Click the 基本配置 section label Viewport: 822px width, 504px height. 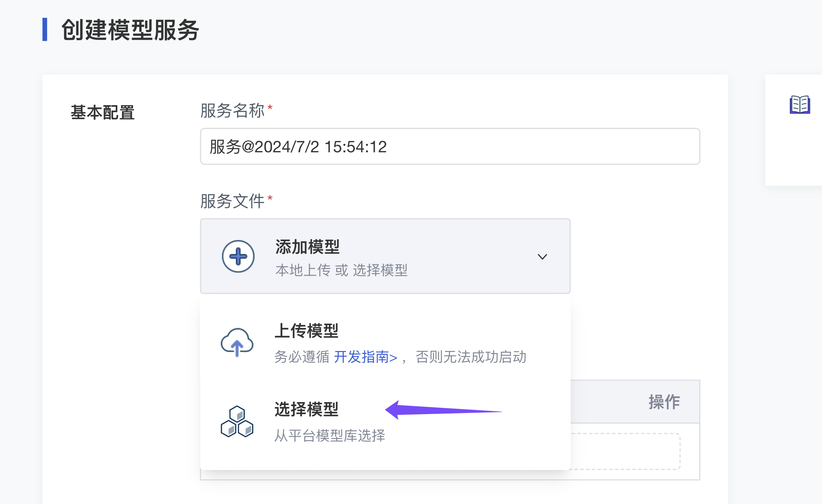(103, 112)
